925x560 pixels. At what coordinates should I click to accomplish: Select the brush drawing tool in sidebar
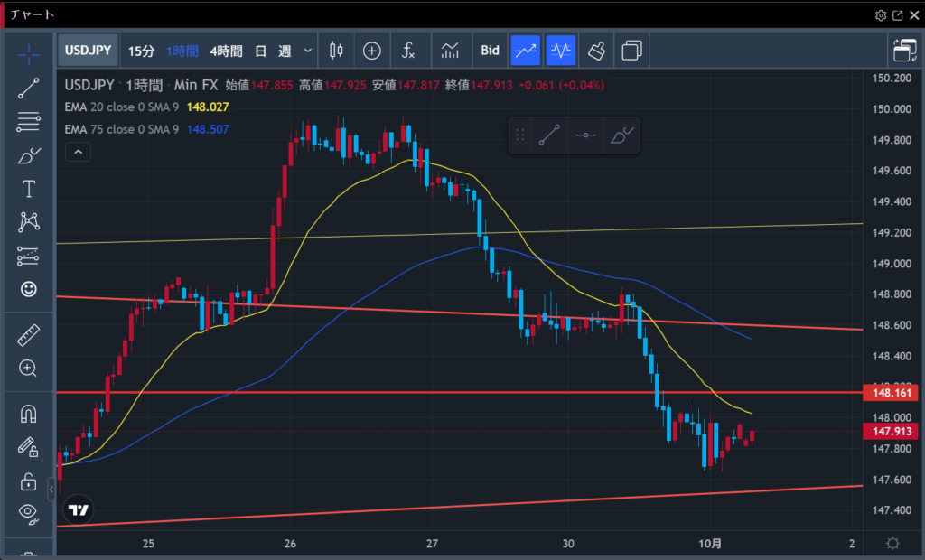pos(29,155)
